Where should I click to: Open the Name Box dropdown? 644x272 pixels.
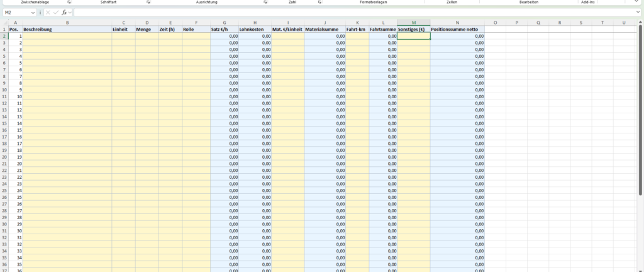click(33, 13)
